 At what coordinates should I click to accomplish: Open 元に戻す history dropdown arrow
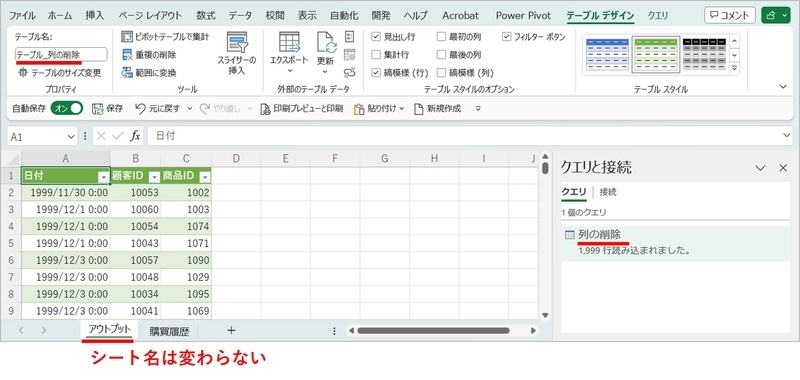coord(190,109)
